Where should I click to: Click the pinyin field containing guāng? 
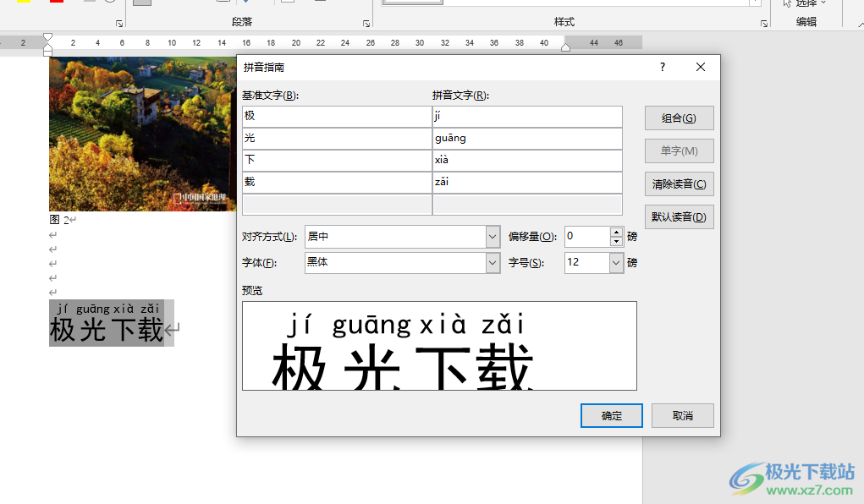click(x=527, y=138)
